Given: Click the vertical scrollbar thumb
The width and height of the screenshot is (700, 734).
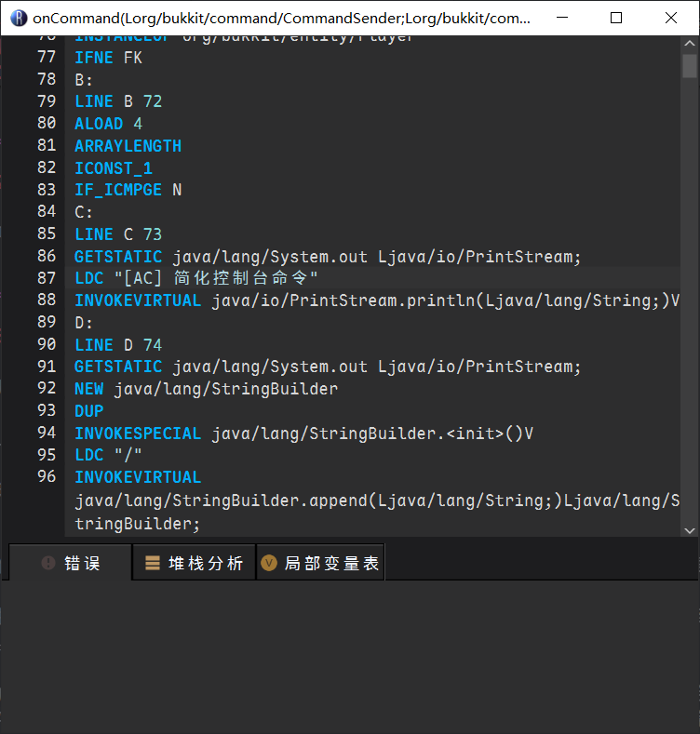Looking at the screenshot, I should pos(689,66).
